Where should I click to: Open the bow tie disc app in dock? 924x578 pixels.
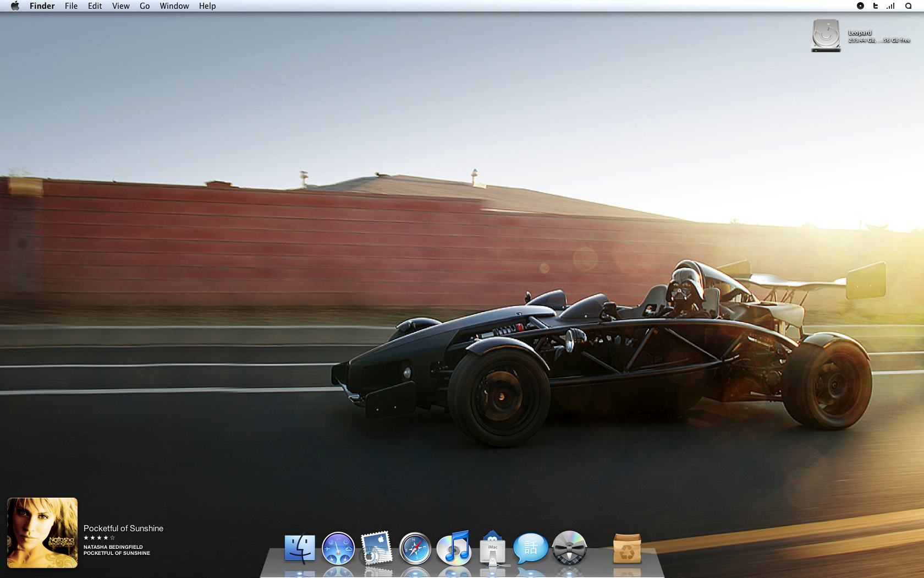(569, 548)
